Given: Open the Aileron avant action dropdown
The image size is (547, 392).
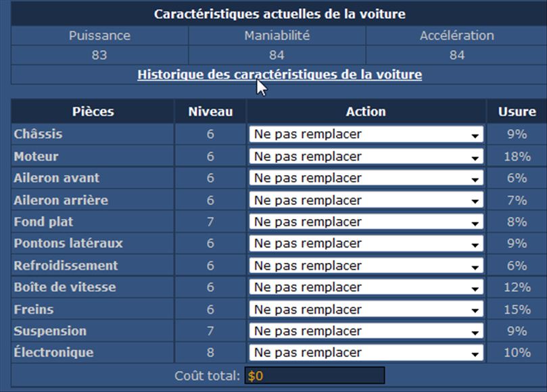Looking at the screenshot, I should click(366, 178).
